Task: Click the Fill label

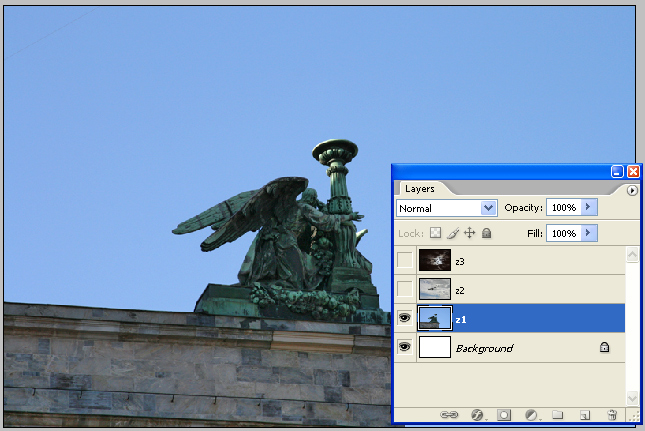Action: pyautogui.click(x=534, y=234)
